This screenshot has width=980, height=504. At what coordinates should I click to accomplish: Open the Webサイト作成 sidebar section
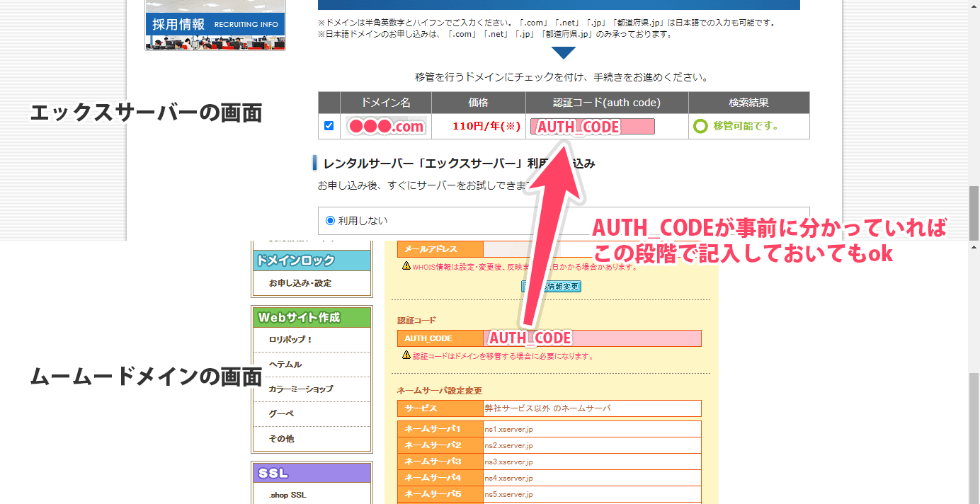(312, 318)
